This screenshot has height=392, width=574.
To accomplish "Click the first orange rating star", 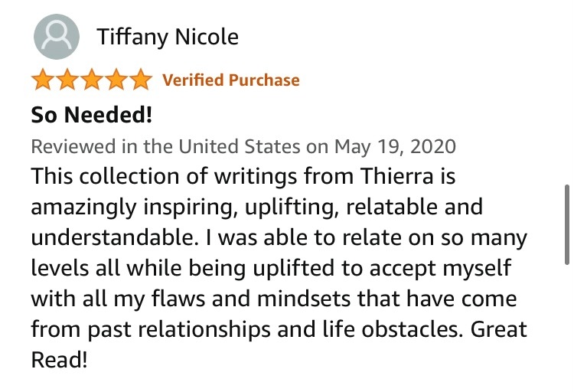I will [43, 80].
